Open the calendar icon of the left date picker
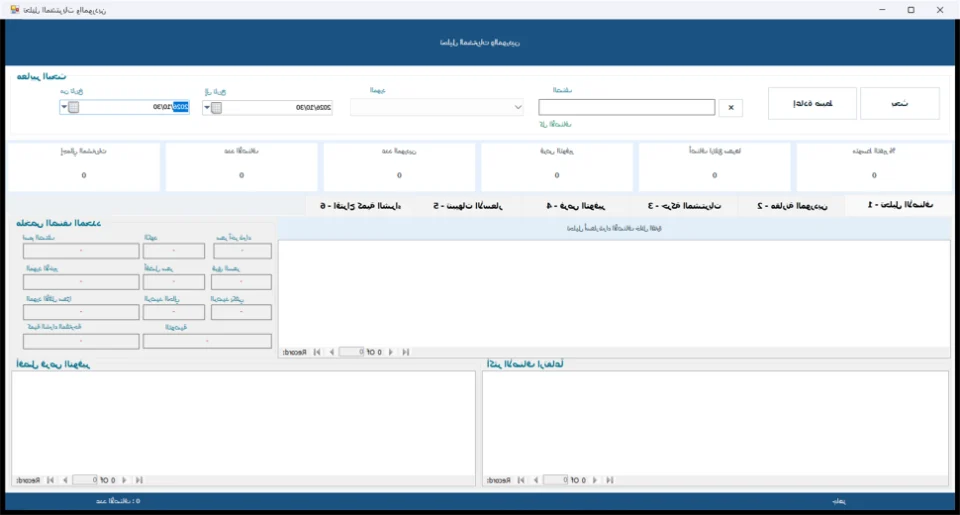 click(x=73, y=107)
